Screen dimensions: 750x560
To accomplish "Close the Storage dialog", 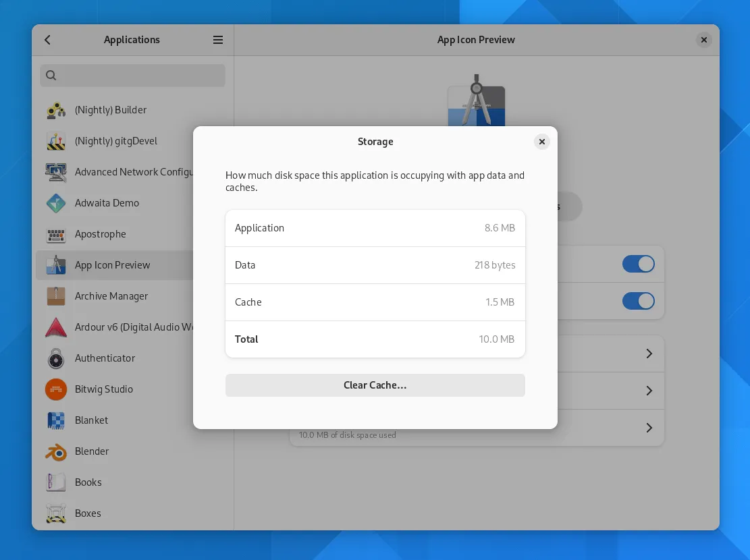I will [x=542, y=142].
